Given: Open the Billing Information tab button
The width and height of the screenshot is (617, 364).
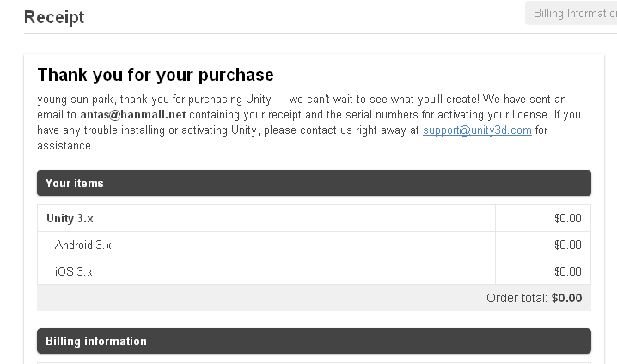Looking at the screenshot, I should (571, 13).
